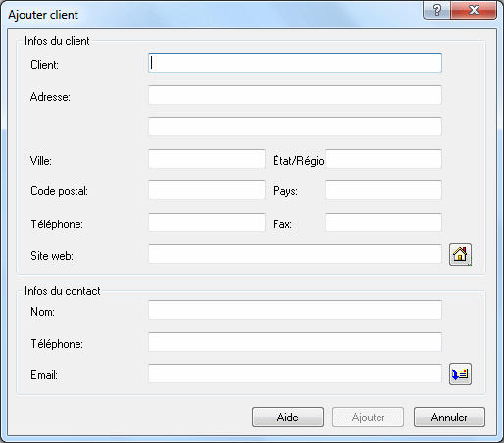This screenshot has width=504, height=443.
Task: Click the État/Région input field
Action: click(x=383, y=159)
